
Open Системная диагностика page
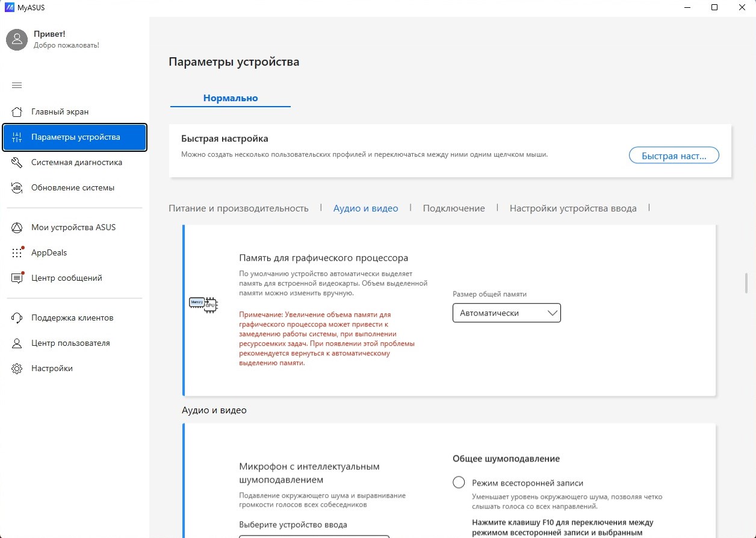(75, 162)
